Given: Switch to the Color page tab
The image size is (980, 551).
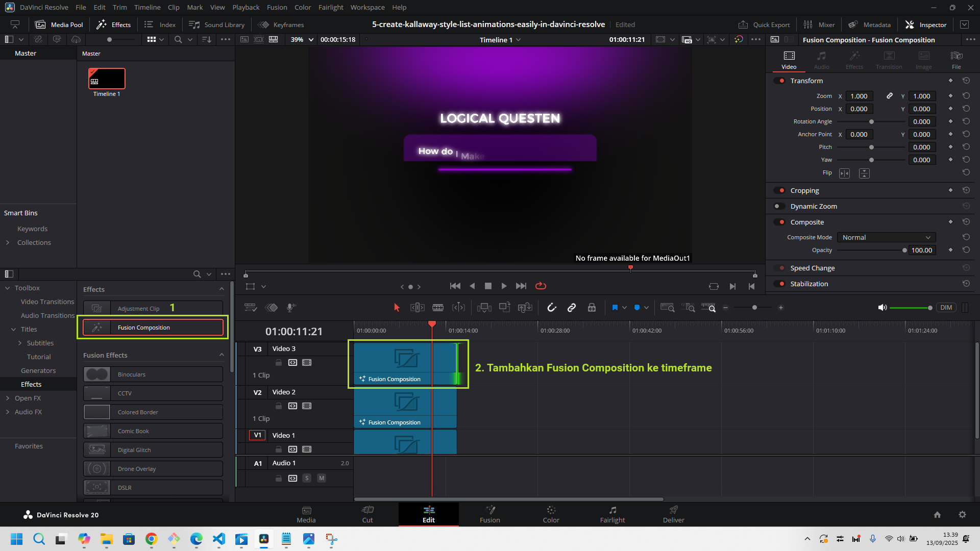Looking at the screenshot, I should [x=551, y=514].
